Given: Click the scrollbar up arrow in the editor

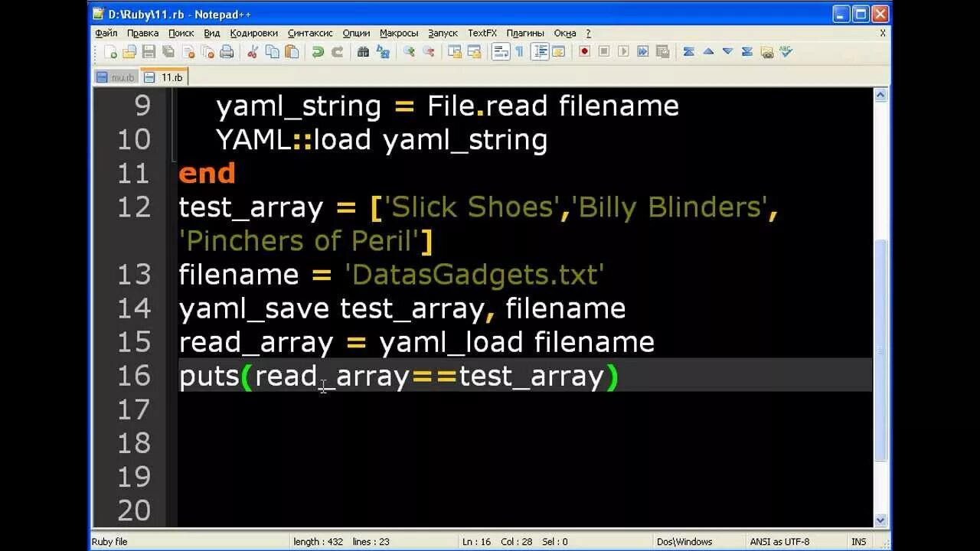Looking at the screenshot, I should click(x=880, y=96).
